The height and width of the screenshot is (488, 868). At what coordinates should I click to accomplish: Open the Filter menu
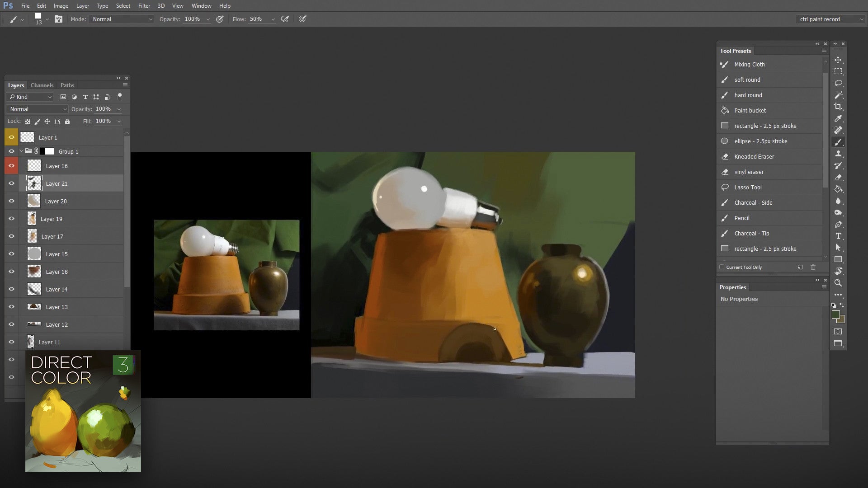pyautogui.click(x=144, y=5)
